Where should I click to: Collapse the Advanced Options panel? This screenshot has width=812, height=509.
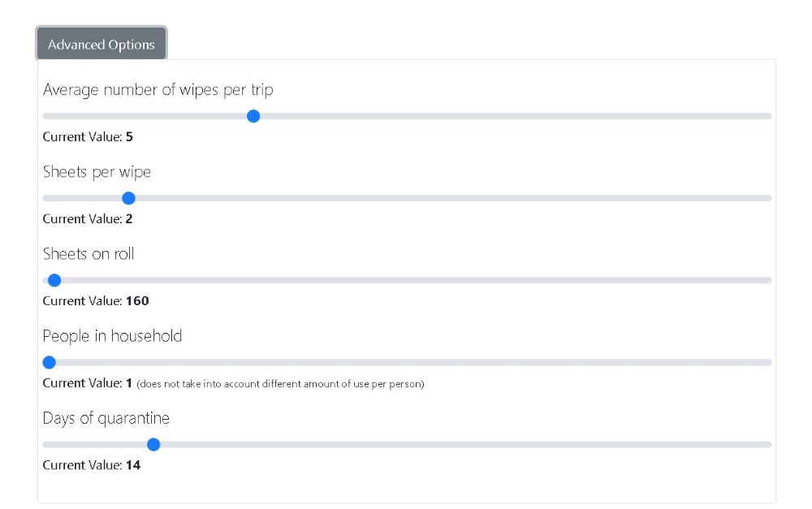[x=101, y=45]
